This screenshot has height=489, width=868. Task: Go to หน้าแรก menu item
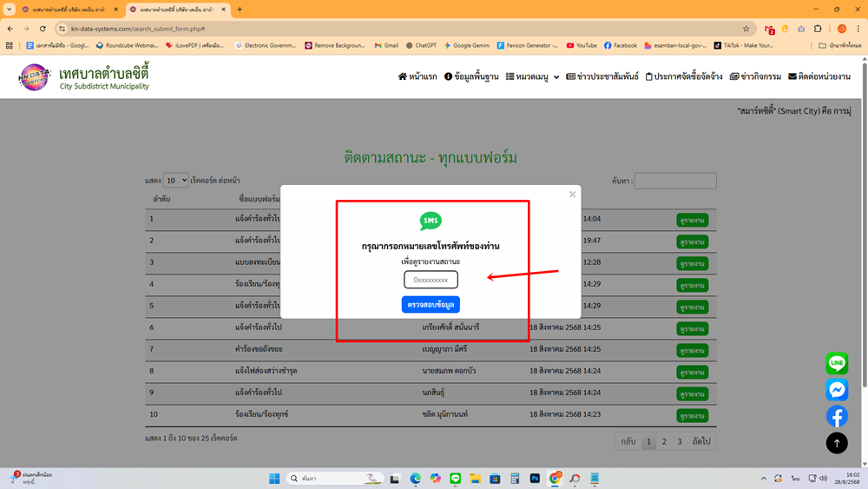pos(418,76)
